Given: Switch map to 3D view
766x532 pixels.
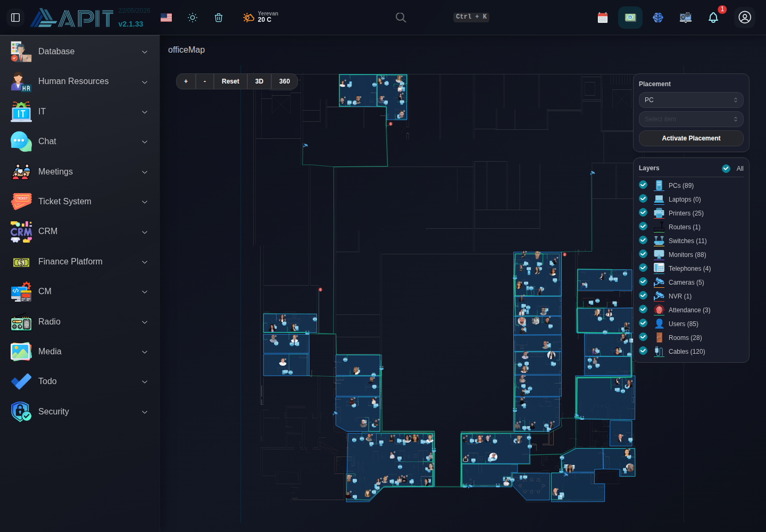Looking at the screenshot, I should [259, 81].
